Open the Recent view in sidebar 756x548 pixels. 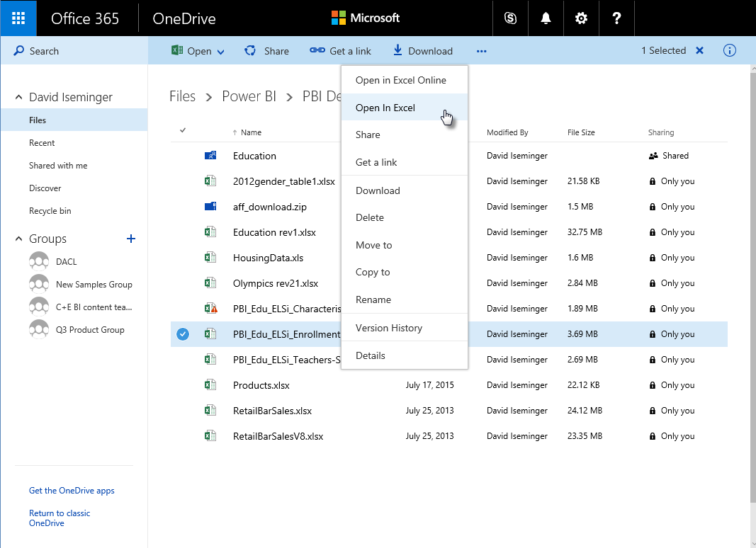click(42, 142)
